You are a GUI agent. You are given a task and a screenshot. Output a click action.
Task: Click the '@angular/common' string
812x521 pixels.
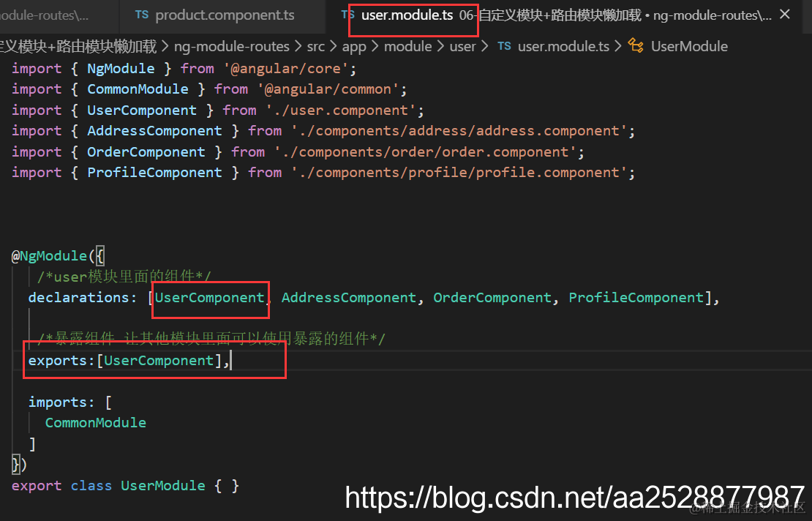328,89
